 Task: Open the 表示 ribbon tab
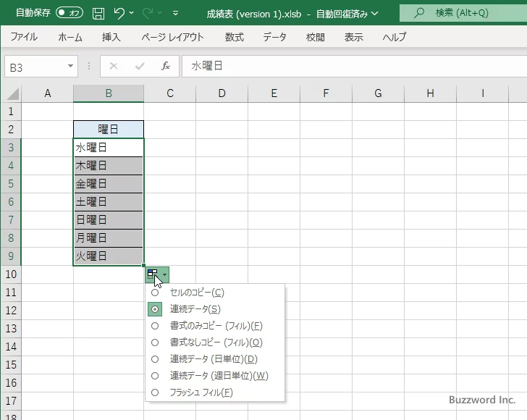pyautogui.click(x=354, y=37)
